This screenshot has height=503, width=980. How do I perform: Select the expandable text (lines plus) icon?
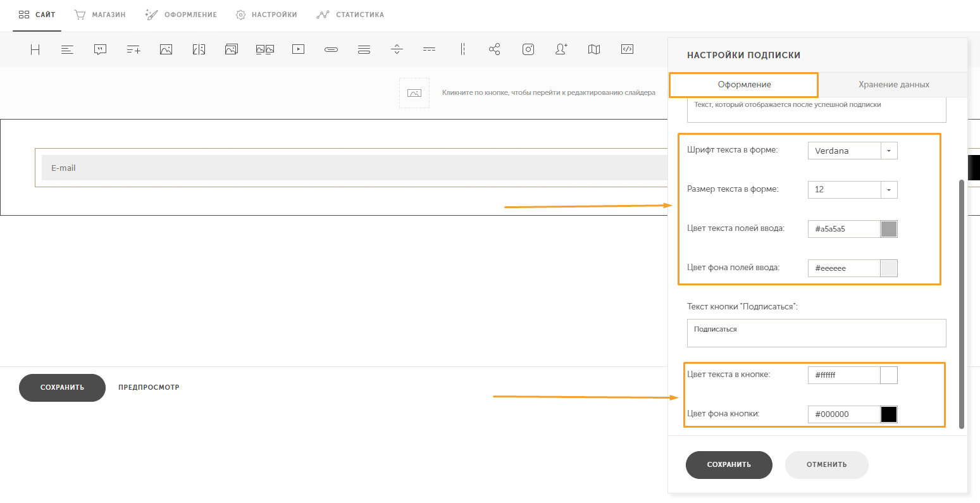(133, 49)
